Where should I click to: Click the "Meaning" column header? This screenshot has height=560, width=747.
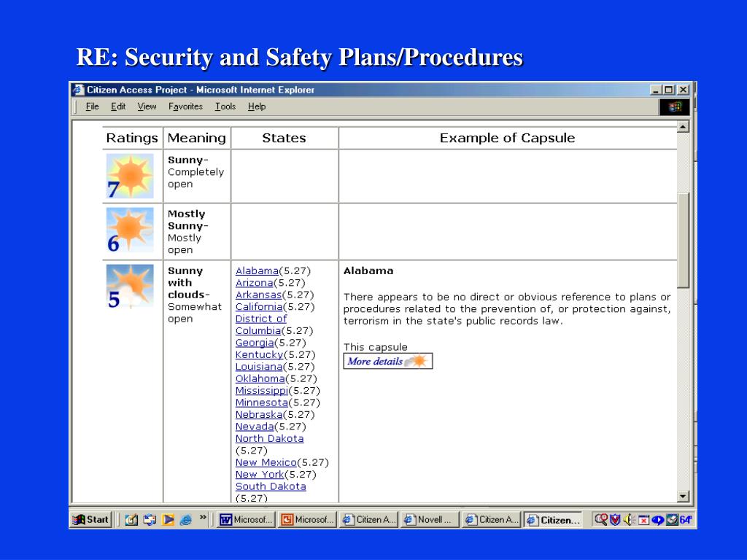point(197,138)
